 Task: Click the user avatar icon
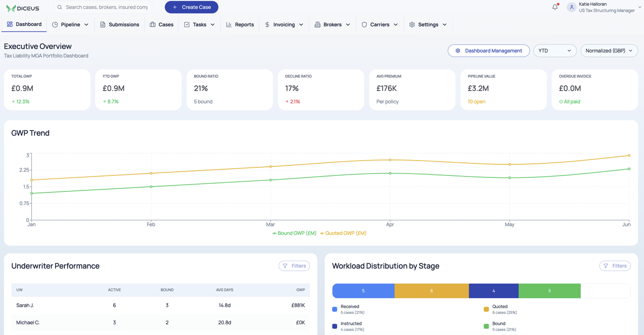point(571,7)
